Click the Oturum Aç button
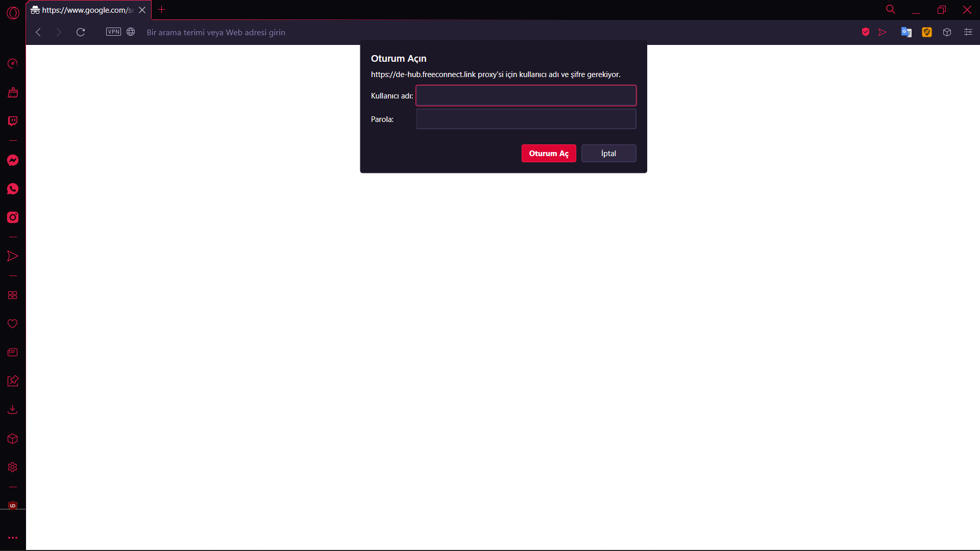The height and width of the screenshot is (551, 980). point(549,154)
